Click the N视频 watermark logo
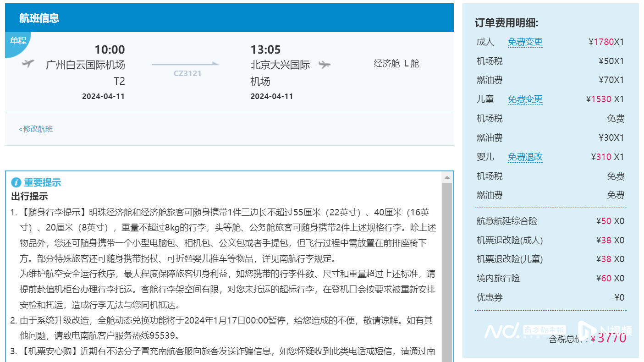This screenshot has width=644, height=362. [x=605, y=330]
